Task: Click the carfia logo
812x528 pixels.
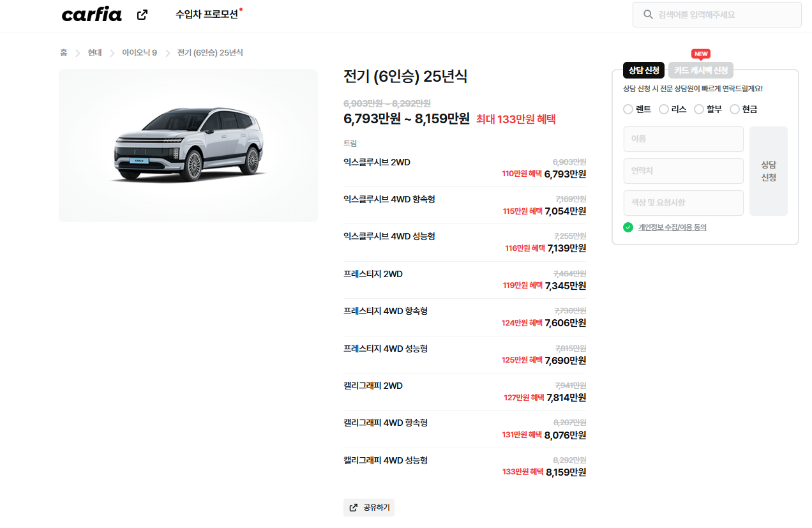Action: [91, 15]
